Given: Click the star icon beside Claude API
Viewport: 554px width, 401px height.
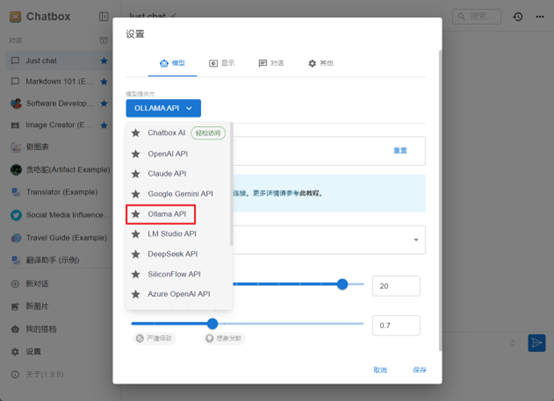Looking at the screenshot, I should point(136,174).
